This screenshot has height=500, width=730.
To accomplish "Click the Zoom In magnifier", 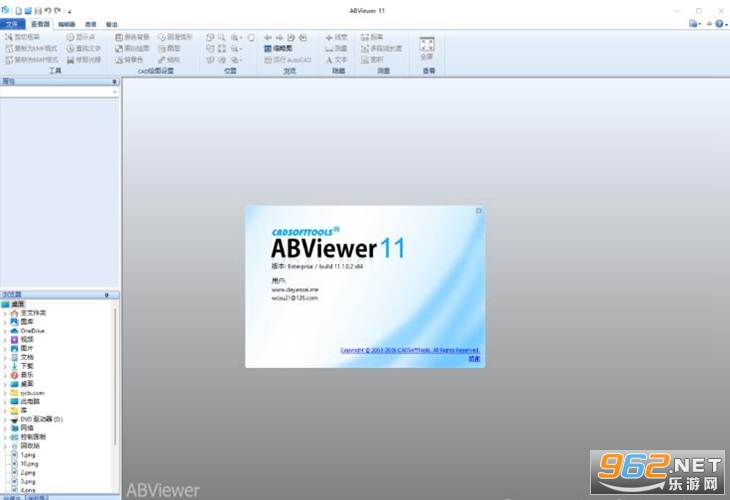I will [235, 37].
